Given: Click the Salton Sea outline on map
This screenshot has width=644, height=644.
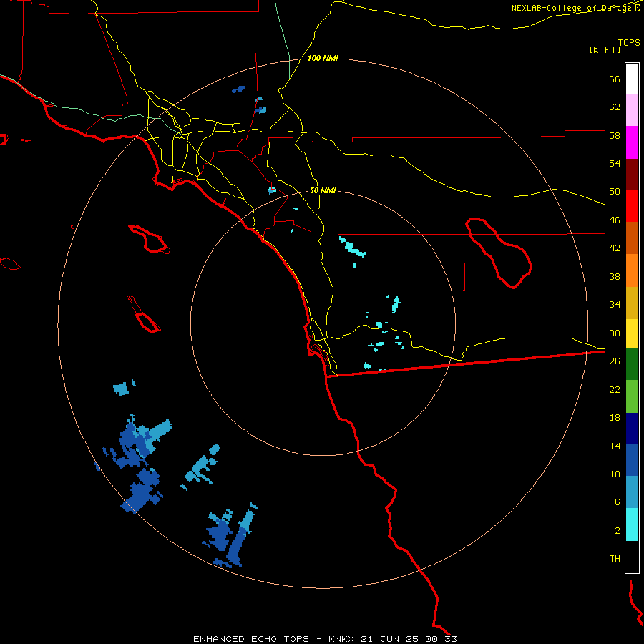Looking at the screenshot, I should pyautogui.click(x=499, y=253).
